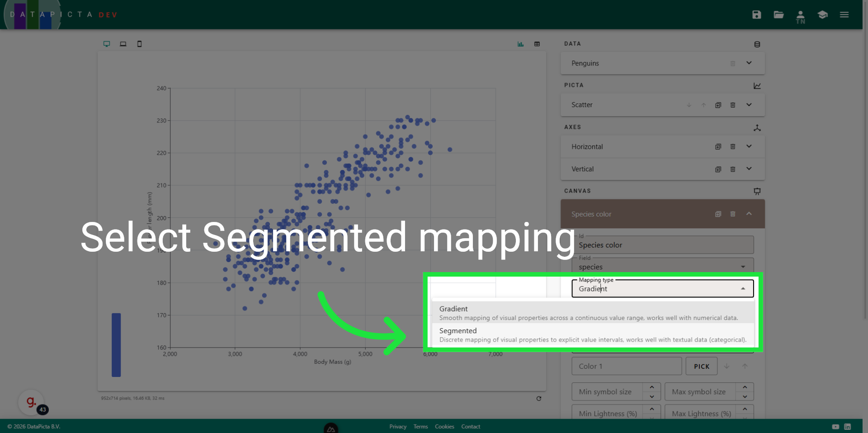Delete the Species color canvas item
868x433 pixels.
(733, 214)
